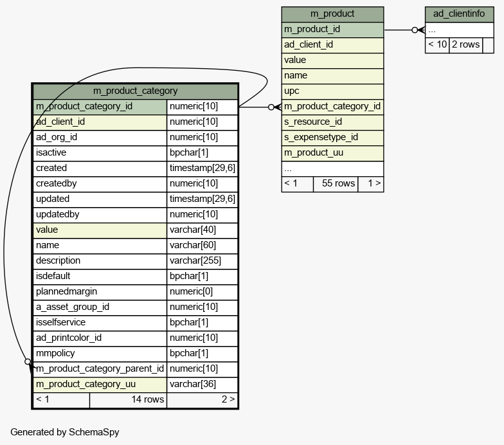Click the m_product_id primary key field
This screenshot has height=445, width=504.
pos(332,29)
